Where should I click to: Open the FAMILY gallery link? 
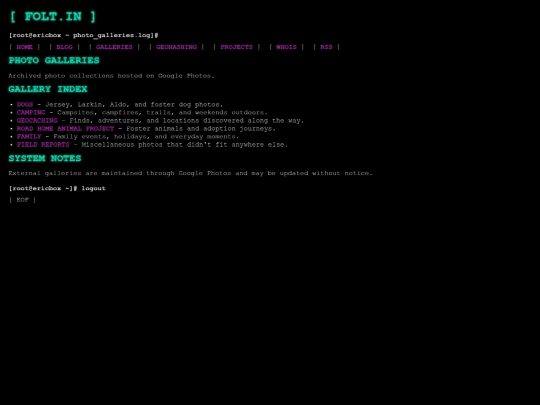[x=29, y=136]
